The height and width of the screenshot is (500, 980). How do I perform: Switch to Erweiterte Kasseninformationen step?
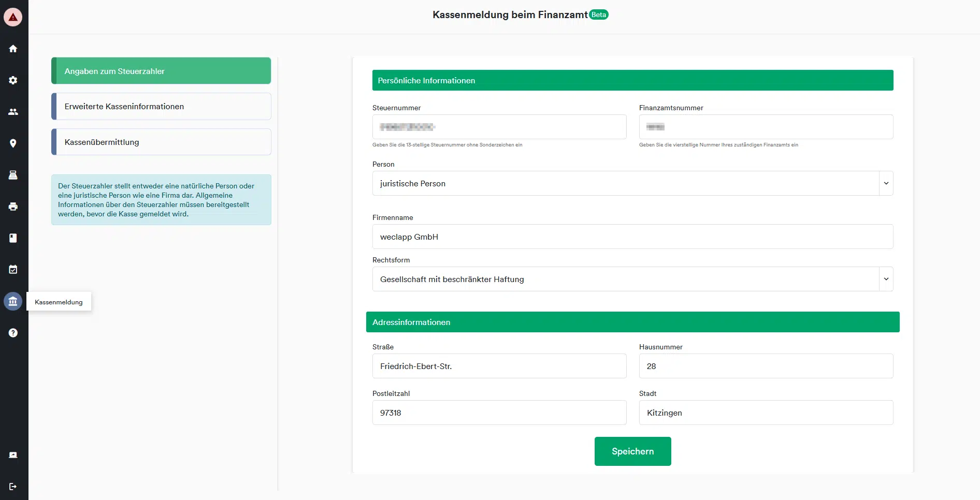[x=161, y=107]
